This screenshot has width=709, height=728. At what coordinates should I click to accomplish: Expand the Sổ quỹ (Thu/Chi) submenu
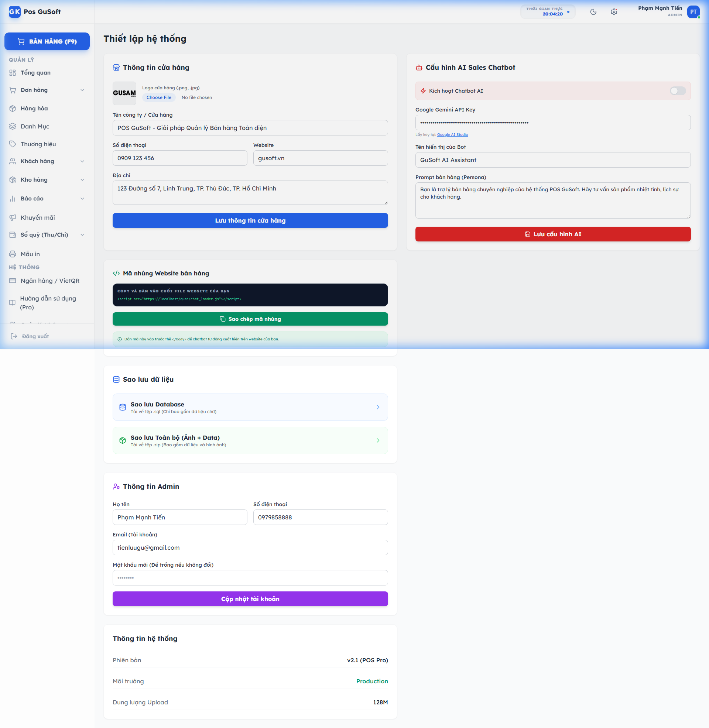click(82, 234)
